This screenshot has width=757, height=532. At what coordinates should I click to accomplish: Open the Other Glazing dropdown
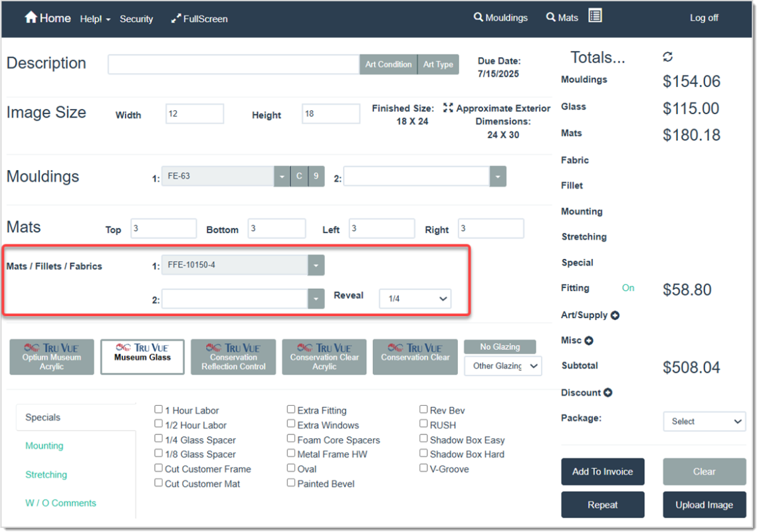(502, 366)
